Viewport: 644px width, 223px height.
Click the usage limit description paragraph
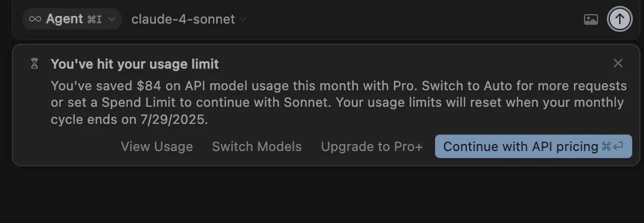pos(339,103)
